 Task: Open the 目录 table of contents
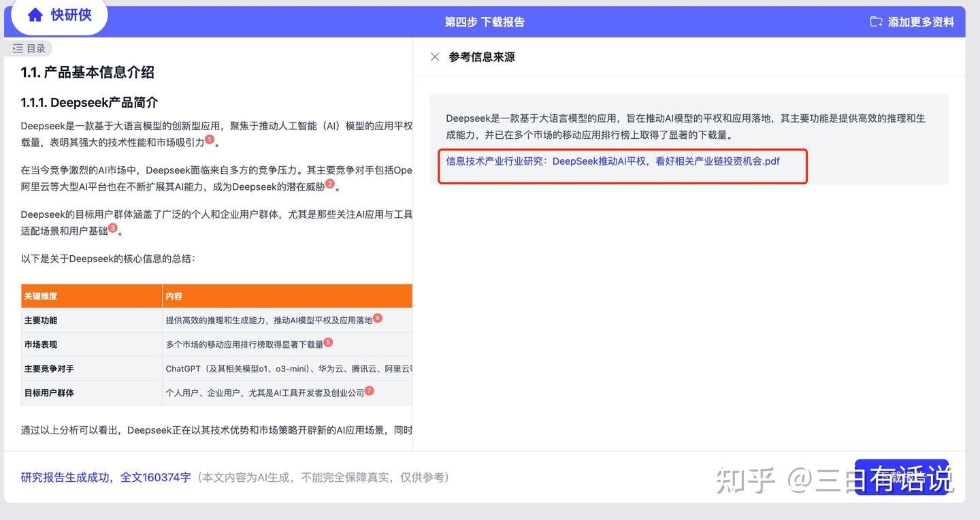tap(29, 48)
